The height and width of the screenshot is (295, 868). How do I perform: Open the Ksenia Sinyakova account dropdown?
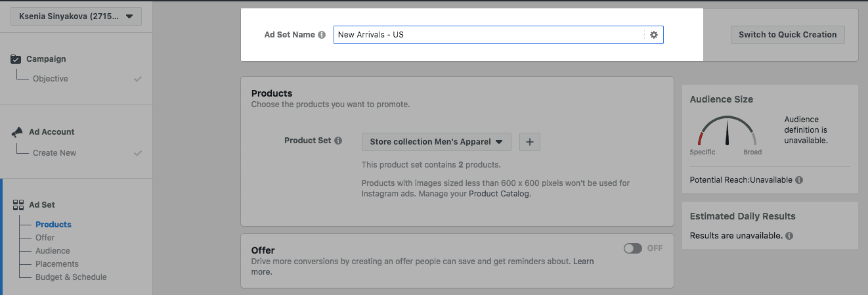click(76, 16)
